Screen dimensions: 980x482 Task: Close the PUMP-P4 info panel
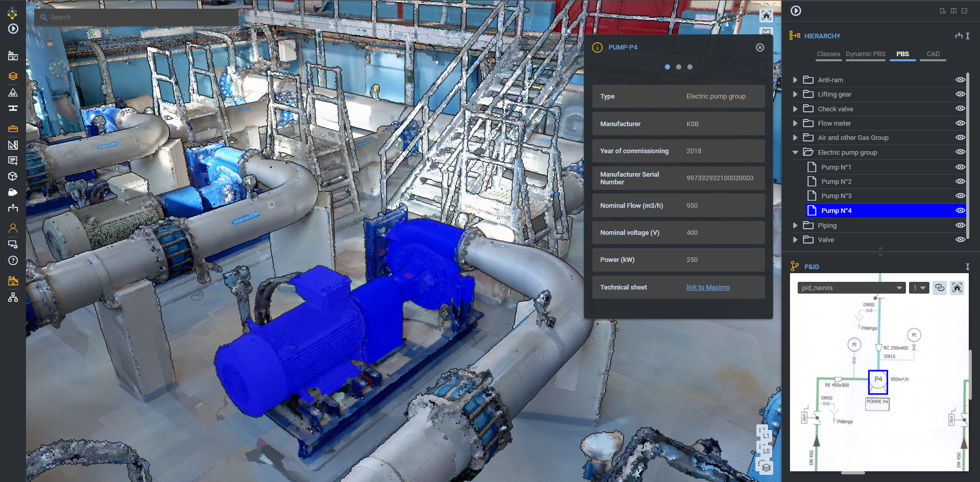click(x=760, y=47)
